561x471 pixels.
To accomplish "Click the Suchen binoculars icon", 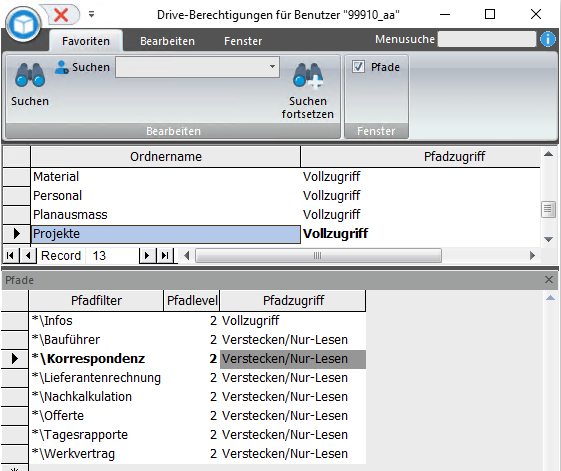I will (x=30, y=75).
